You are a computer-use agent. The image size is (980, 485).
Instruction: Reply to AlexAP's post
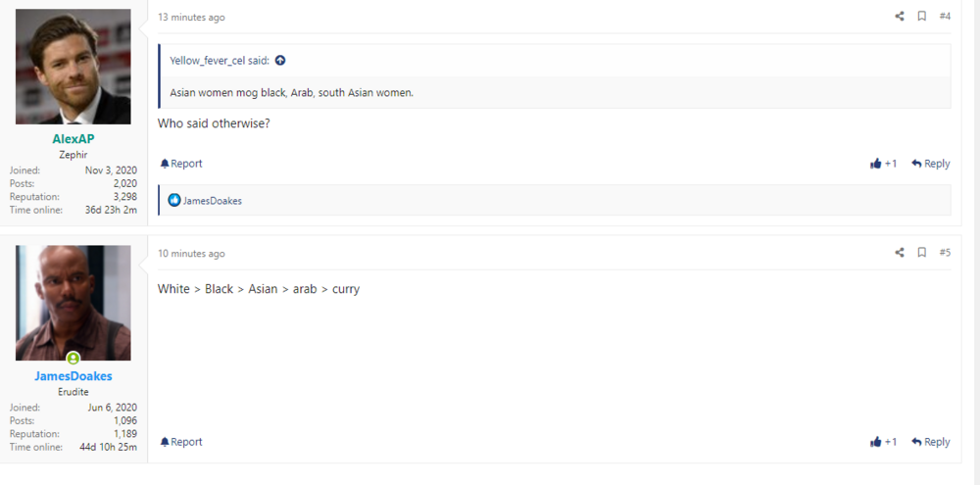(x=931, y=164)
